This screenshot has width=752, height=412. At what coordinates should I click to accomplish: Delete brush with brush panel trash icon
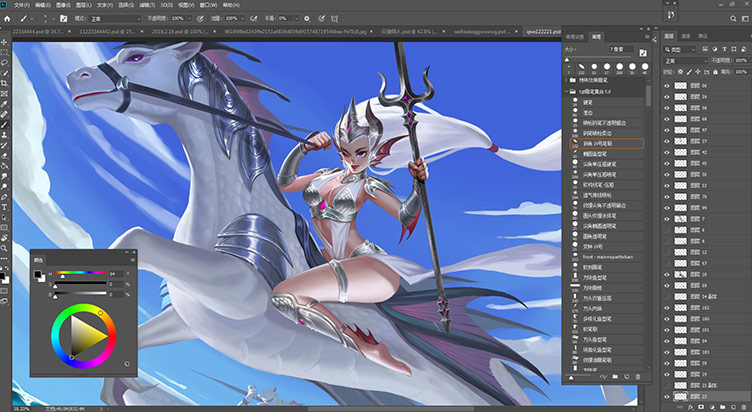click(638, 377)
